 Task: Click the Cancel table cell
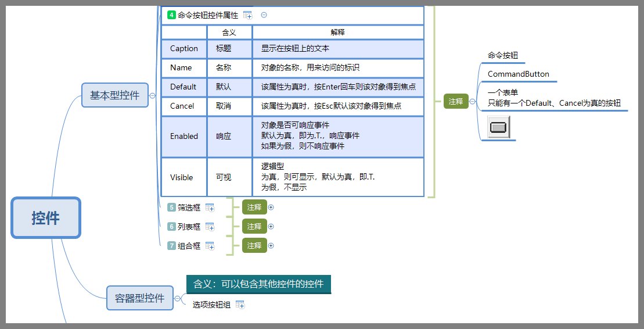point(184,106)
